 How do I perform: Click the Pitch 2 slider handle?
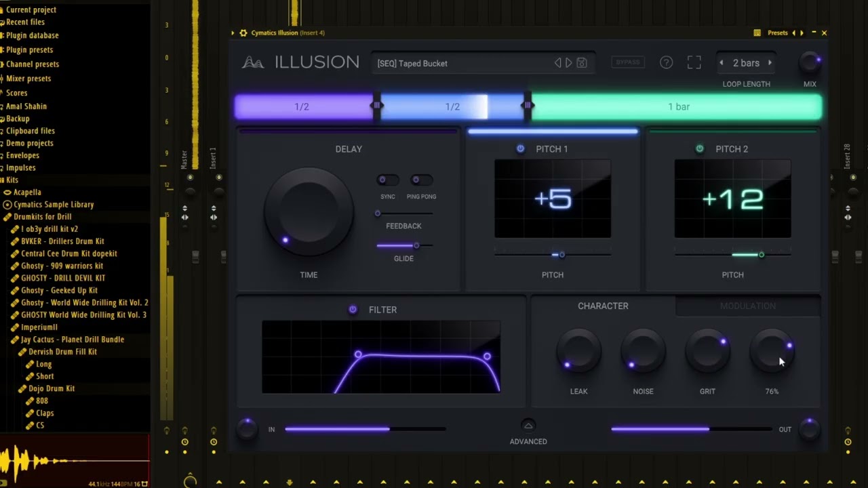[762, 255]
